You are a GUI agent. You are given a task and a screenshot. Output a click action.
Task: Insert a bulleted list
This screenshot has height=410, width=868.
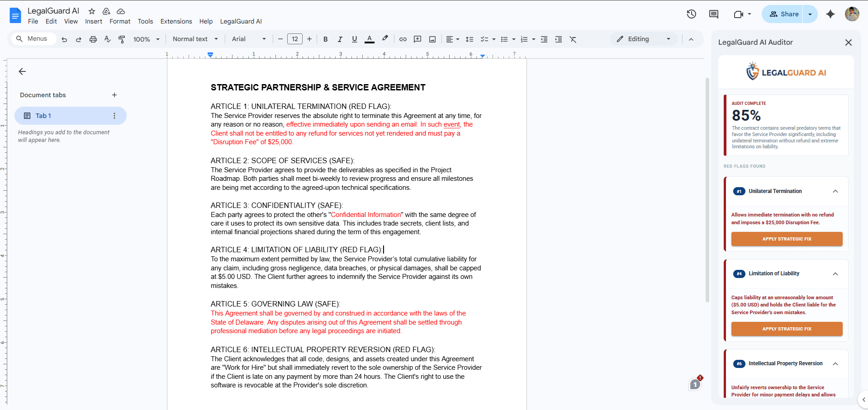point(504,39)
